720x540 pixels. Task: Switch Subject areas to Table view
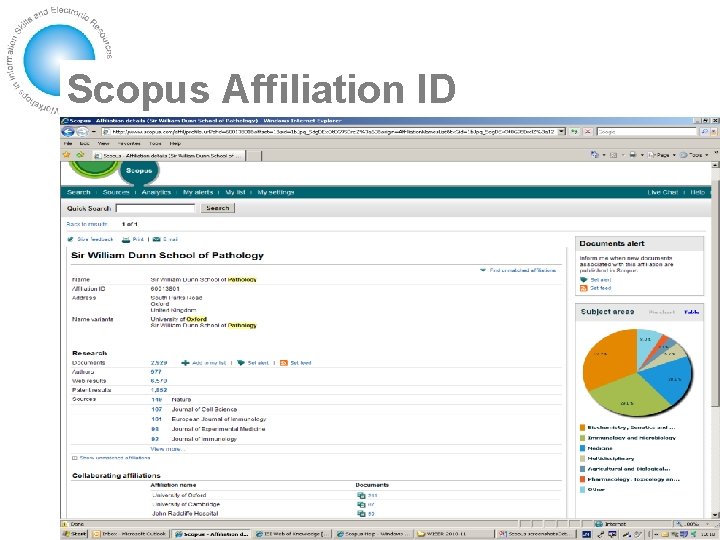tap(692, 312)
